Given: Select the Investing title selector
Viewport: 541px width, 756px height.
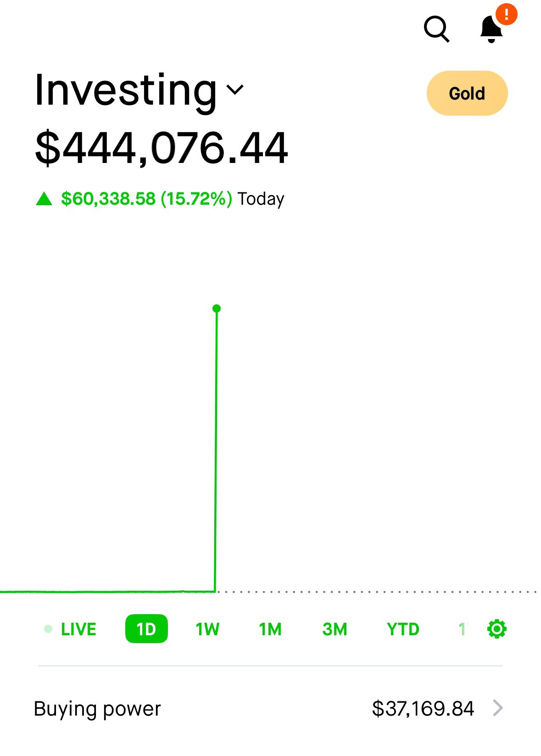Looking at the screenshot, I should [139, 90].
